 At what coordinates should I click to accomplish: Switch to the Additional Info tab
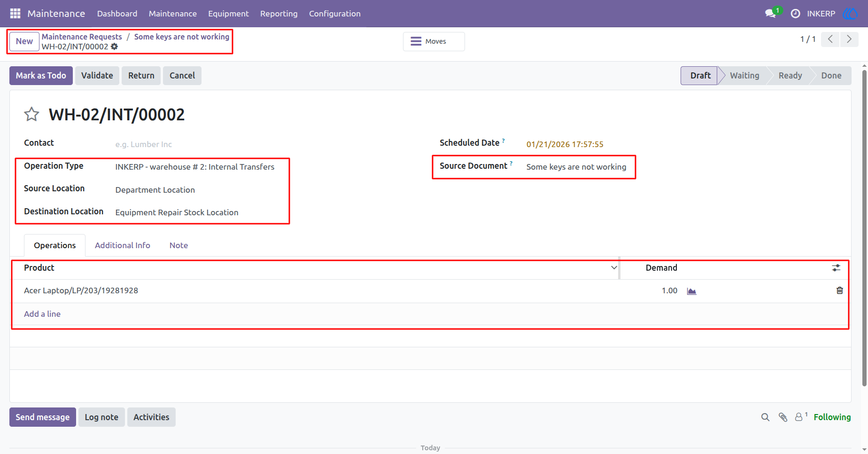point(123,245)
